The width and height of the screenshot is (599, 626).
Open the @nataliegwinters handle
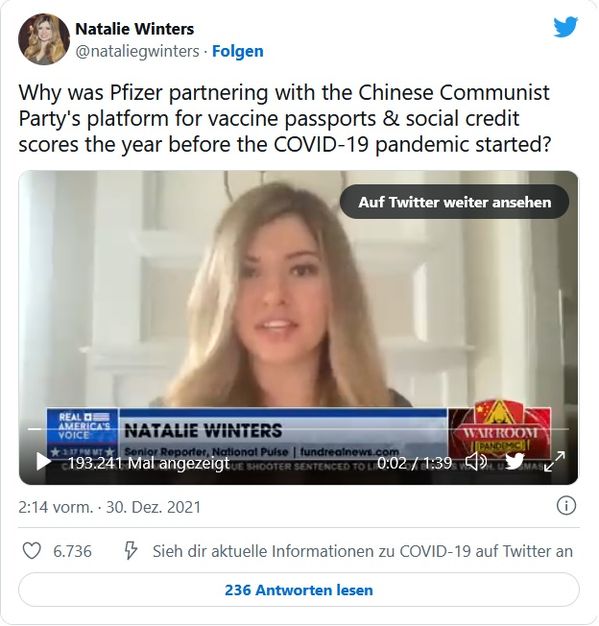tap(137, 51)
